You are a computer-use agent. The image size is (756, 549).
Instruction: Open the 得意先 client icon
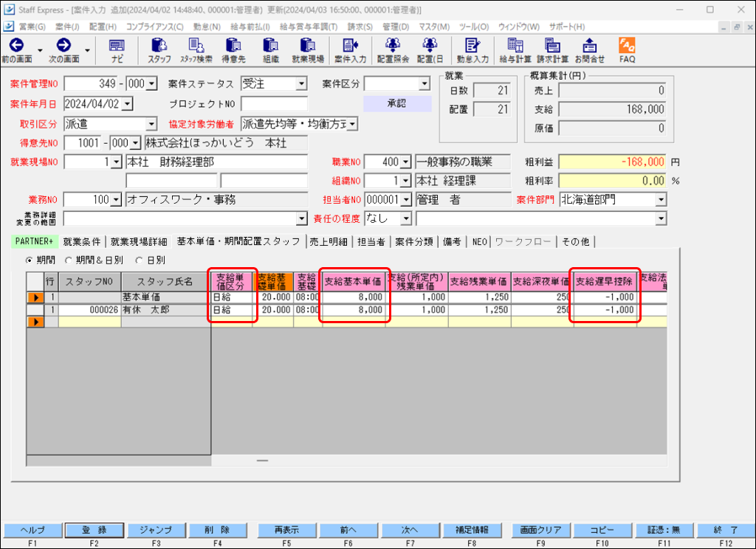(x=234, y=49)
